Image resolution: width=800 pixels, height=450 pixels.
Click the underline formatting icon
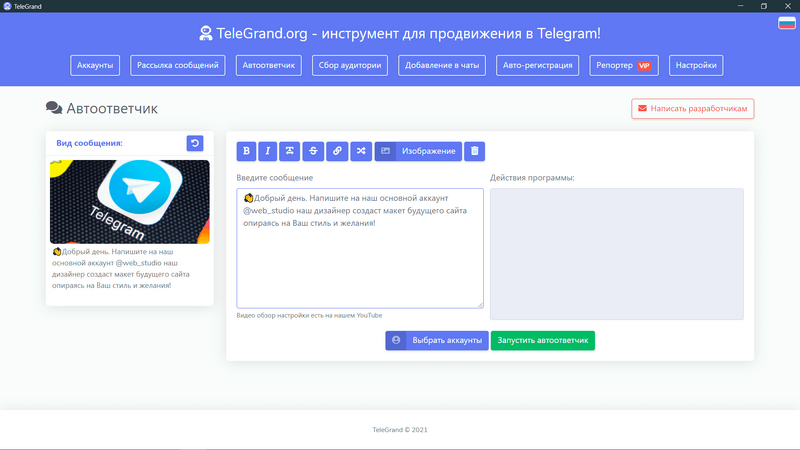click(x=289, y=151)
